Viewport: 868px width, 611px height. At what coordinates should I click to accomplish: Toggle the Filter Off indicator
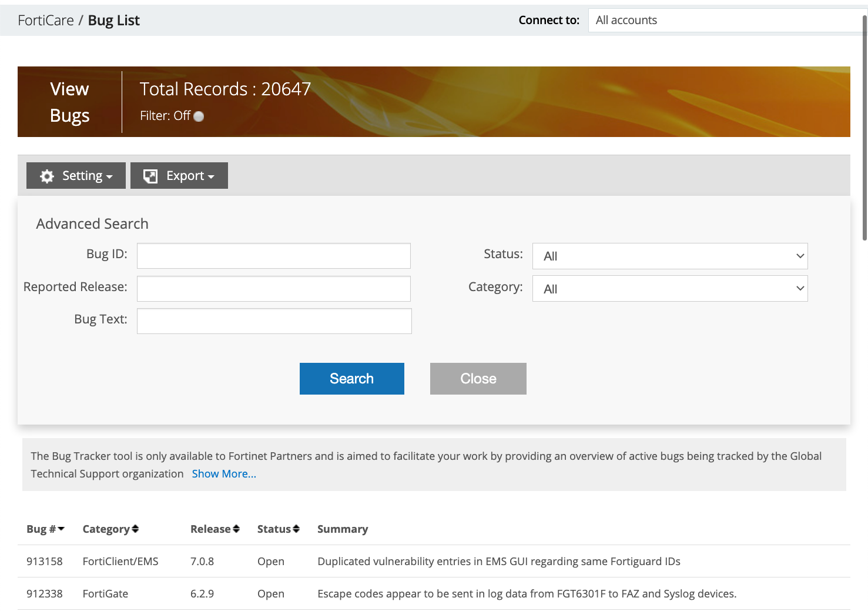[199, 116]
